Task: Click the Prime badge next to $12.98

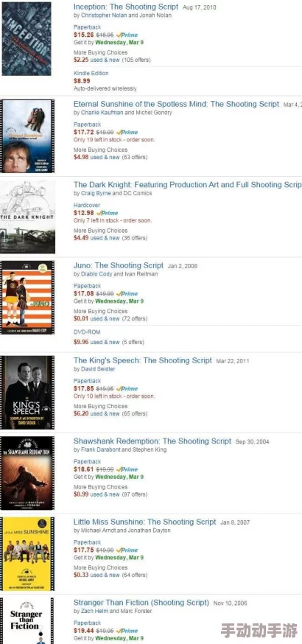Action: click(x=107, y=213)
